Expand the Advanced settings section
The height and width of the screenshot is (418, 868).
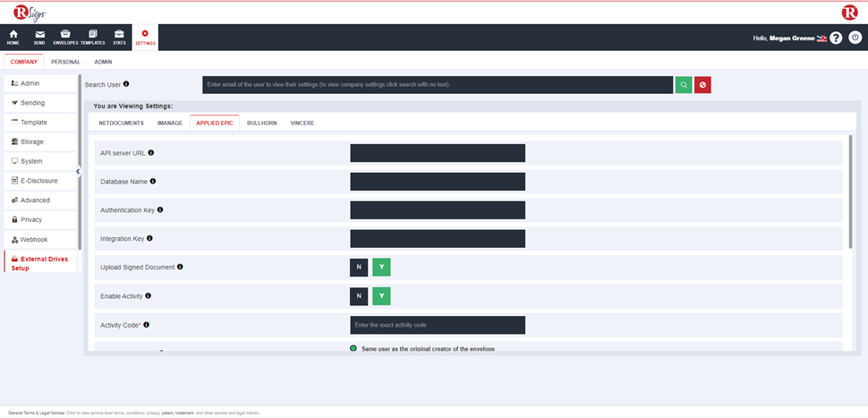(35, 200)
